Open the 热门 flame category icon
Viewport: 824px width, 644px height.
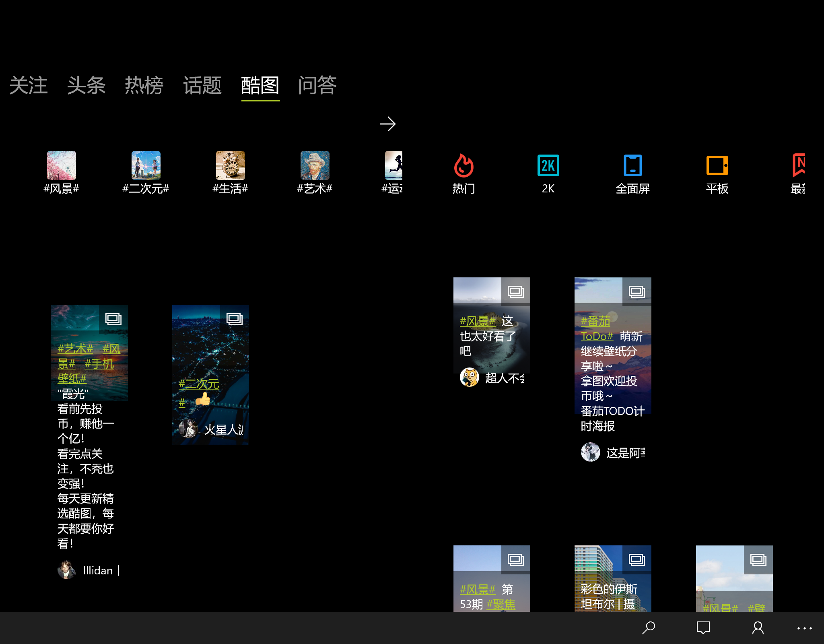point(463,166)
